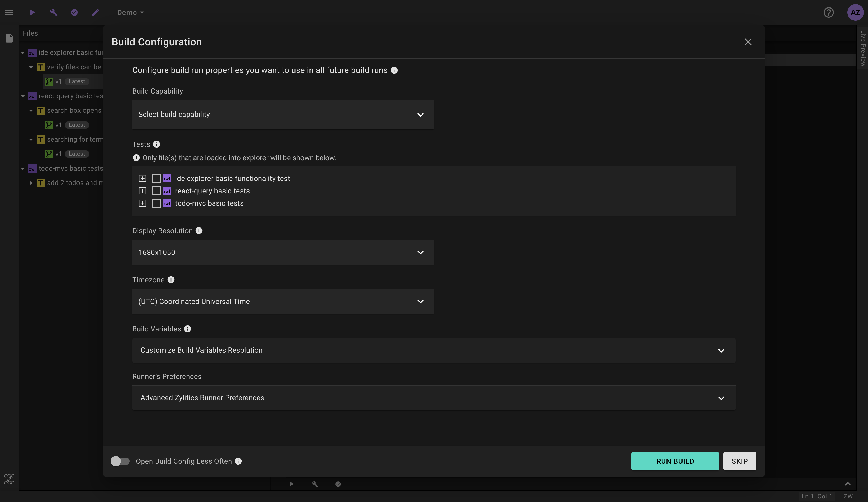Click the SKIP button
Viewport: 868px width, 502px height.
(x=739, y=461)
